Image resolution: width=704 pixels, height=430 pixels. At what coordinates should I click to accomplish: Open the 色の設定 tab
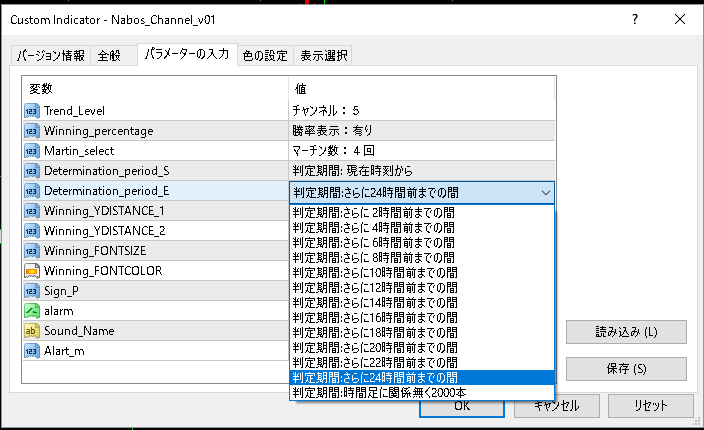point(265,56)
